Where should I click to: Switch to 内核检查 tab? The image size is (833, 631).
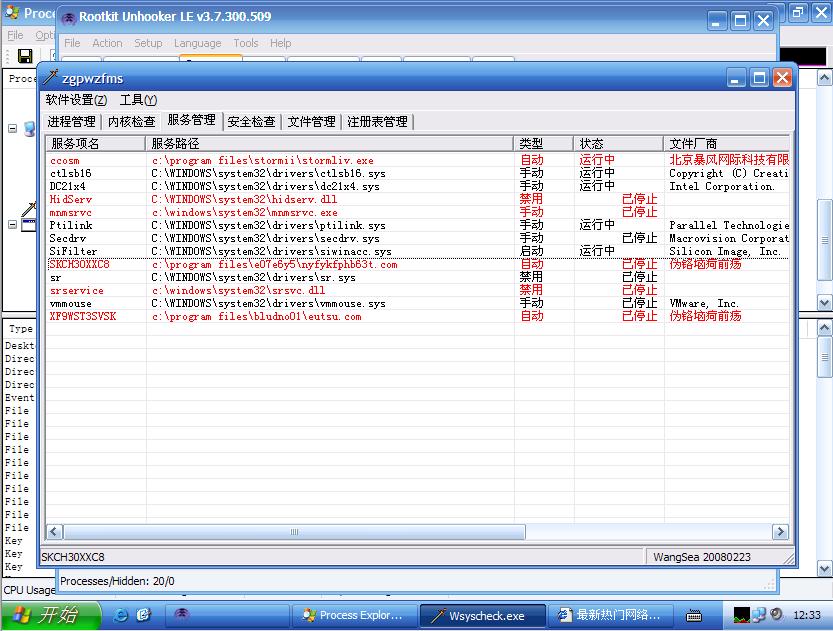(132, 122)
